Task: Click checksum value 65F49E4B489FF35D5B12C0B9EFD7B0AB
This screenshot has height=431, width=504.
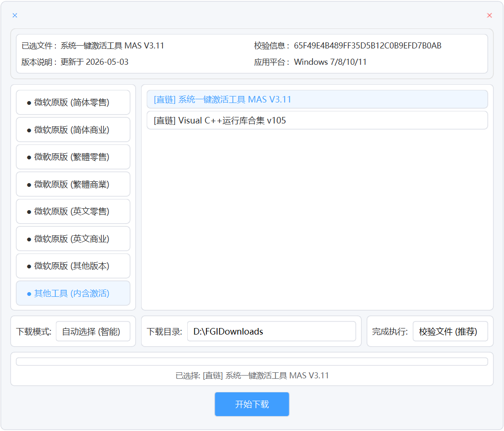Action: [x=368, y=46]
